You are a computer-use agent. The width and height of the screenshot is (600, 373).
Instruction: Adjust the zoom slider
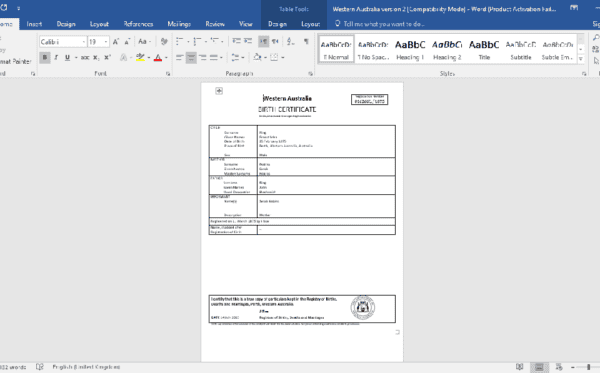[589, 367]
